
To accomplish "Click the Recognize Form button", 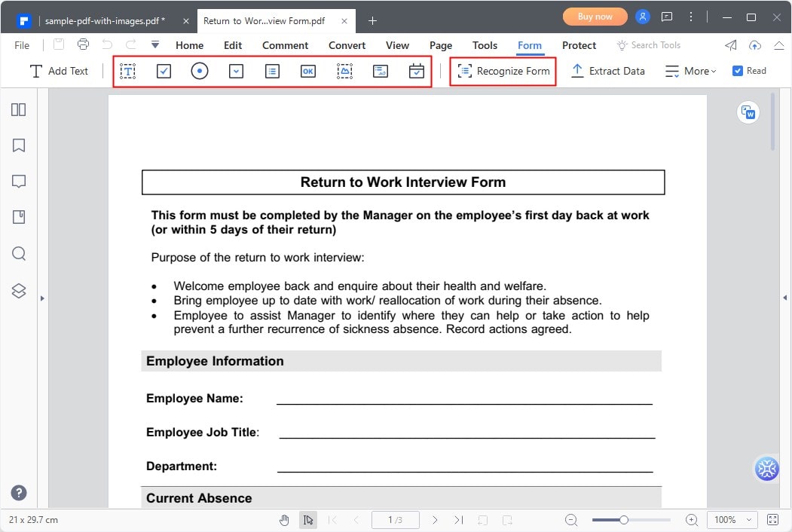I will pos(503,71).
